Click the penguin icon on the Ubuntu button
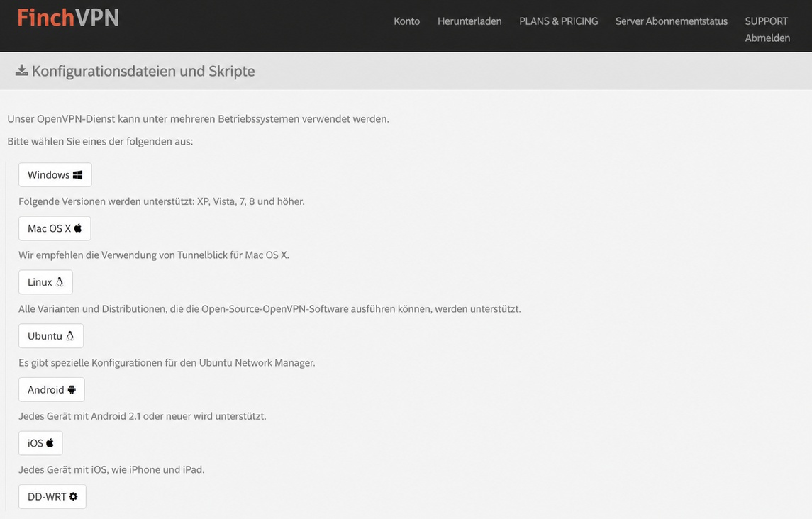 pyautogui.click(x=70, y=335)
